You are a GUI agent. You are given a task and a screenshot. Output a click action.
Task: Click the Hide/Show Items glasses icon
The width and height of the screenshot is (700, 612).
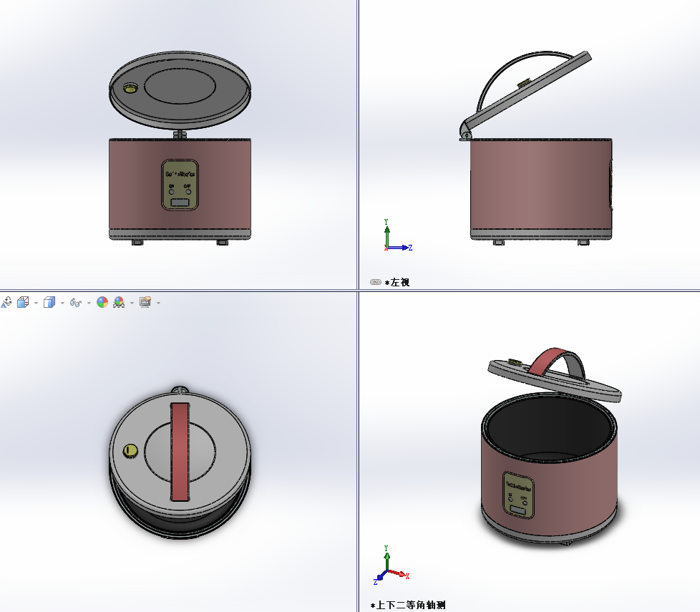[75, 303]
